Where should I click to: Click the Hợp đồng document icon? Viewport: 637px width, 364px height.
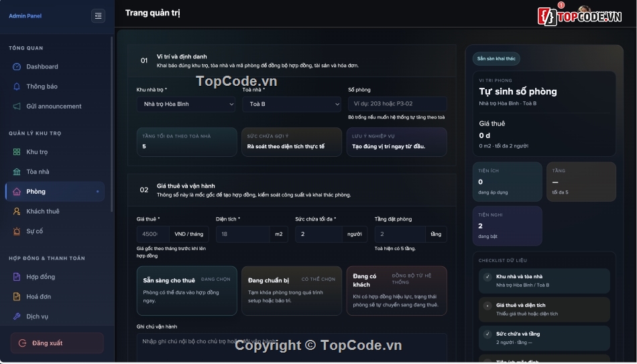click(17, 277)
